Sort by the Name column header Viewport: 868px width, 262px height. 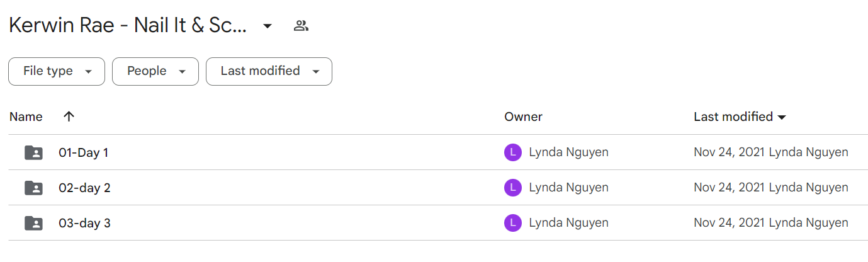pyautogui.click(x=26, y=117)
